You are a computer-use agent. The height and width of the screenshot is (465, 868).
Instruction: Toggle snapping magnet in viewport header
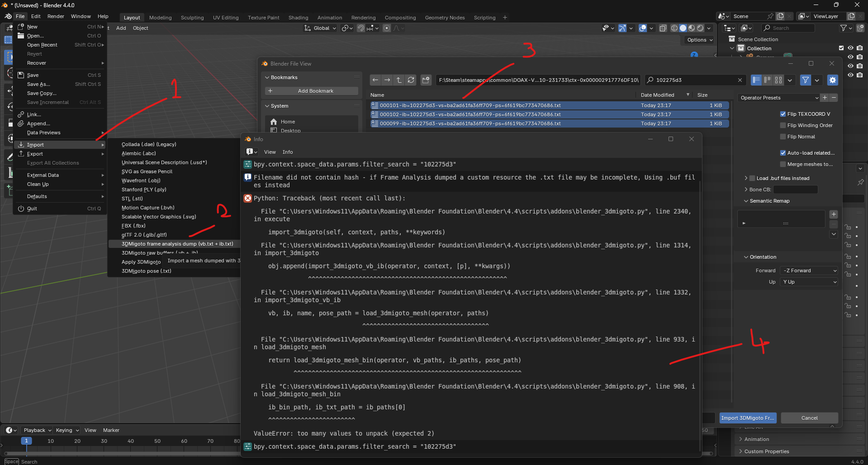click(360, 28)
